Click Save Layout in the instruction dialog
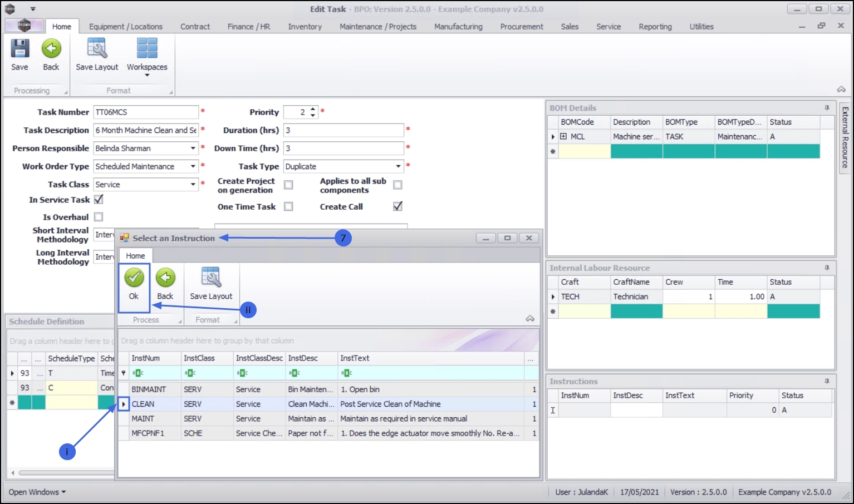854x504 pixels. [211, 284]
